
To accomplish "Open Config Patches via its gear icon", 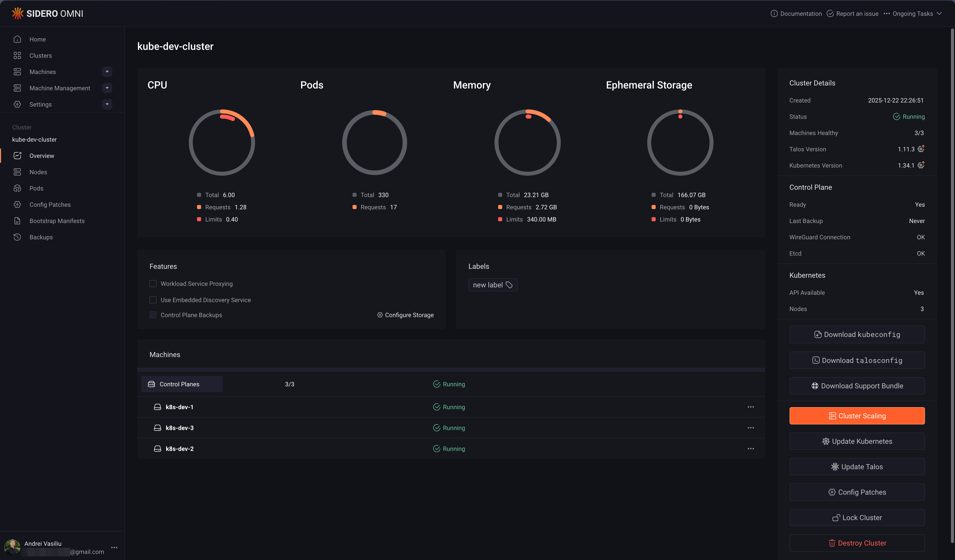I will click(17, 204).
